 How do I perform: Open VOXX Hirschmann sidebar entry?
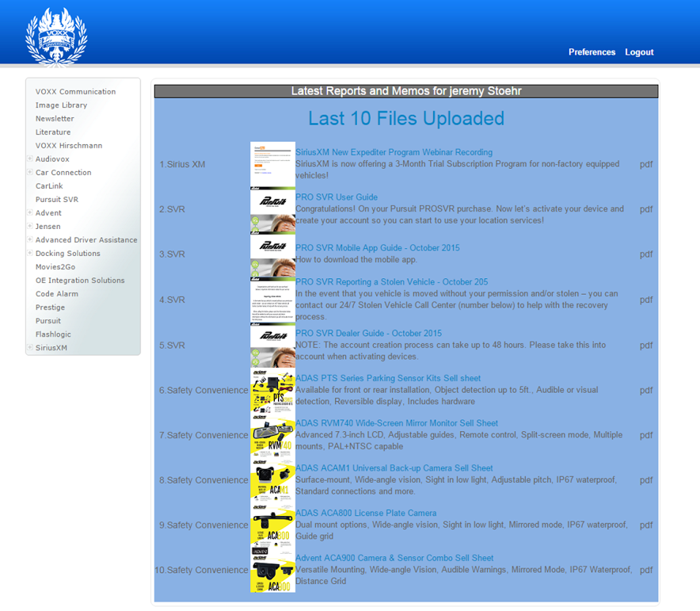pyautogui.click(x=69, y=146)
